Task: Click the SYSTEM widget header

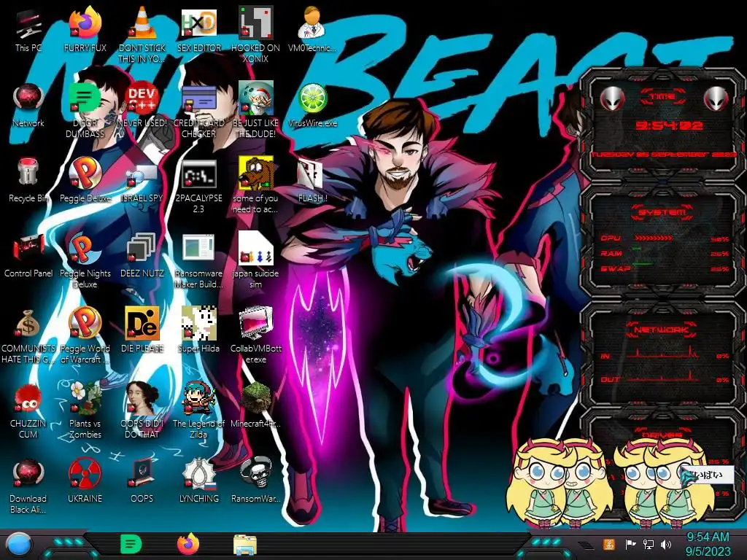Action: (x=662, y=211)
